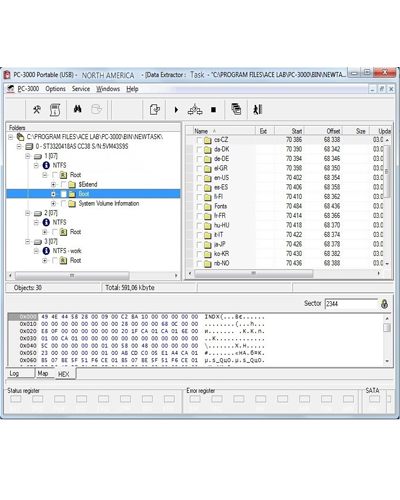The height and width of the screenshot is (500, 400).
Task: Collapse the ST3320418AS drive node
Action: (x=19, y=146)
